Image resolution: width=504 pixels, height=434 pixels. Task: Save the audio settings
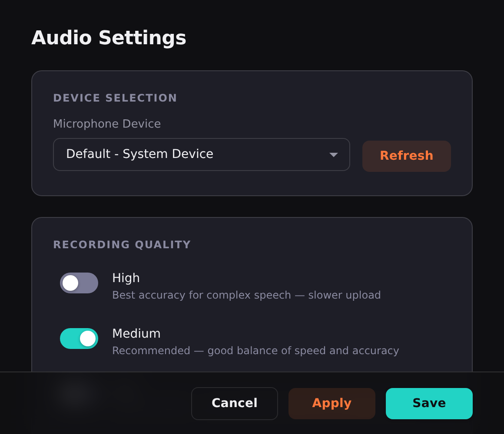click(429, 403)
